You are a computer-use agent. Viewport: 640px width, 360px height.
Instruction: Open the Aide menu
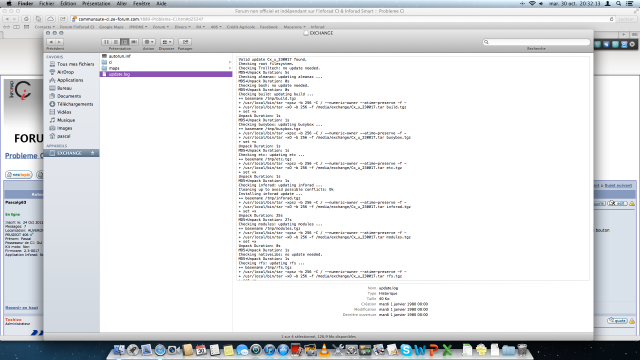pyautogui.click(x=162, y=4)
